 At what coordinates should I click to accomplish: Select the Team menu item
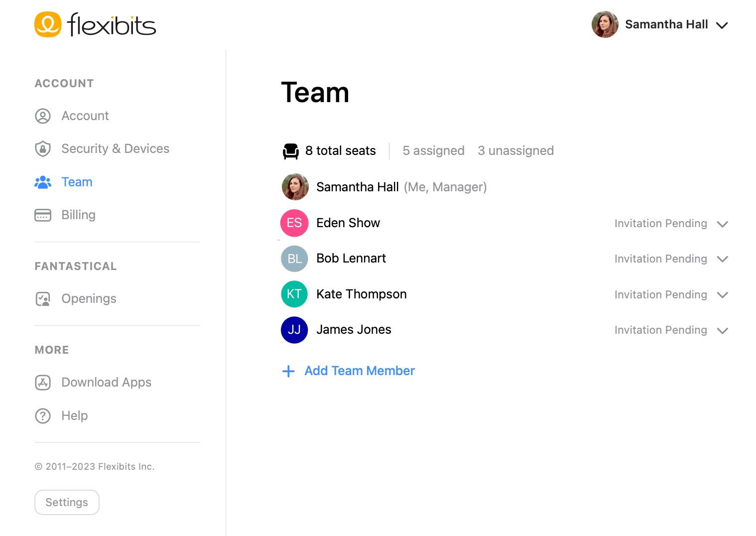tap(77, 182)
